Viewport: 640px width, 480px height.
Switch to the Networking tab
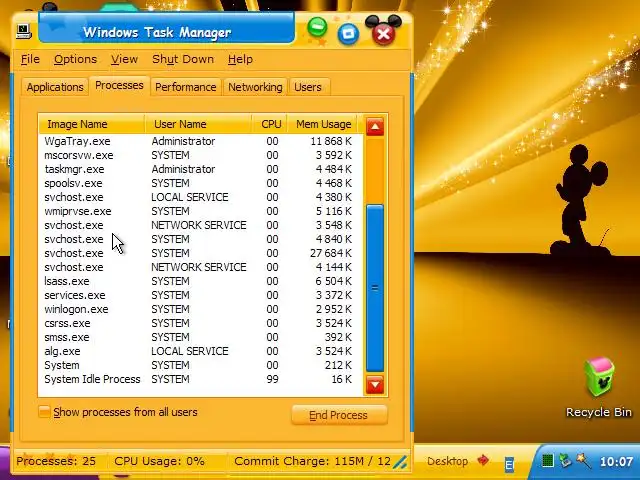[x=255, y=87]
